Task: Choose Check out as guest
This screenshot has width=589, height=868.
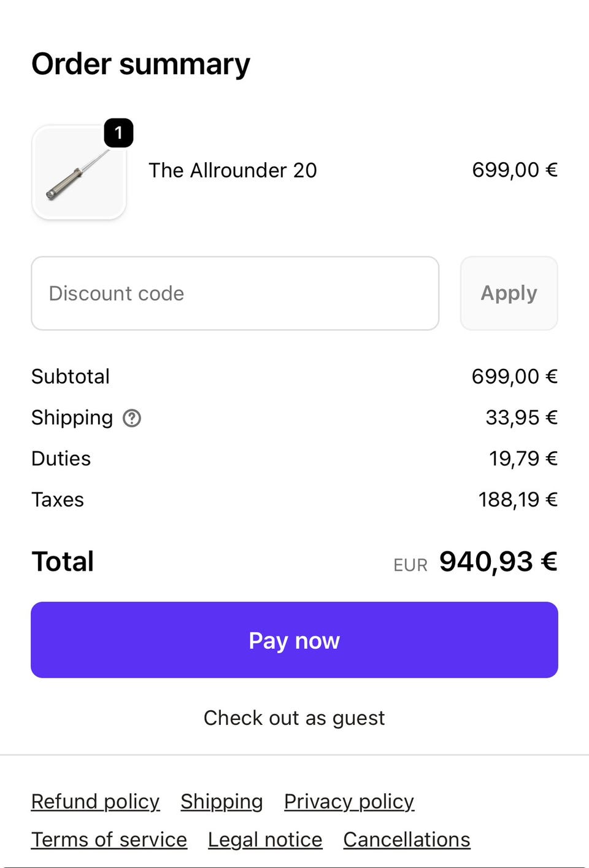Action: click(x=294, y=718)
